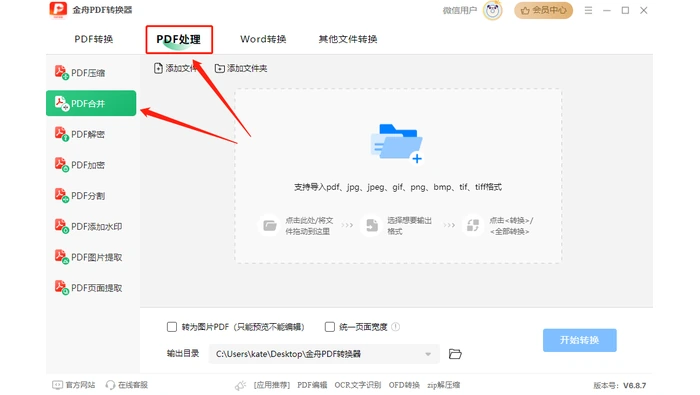Open 在线客服 support link
This screenshot has width=700, height=395.
pyautogui.click(x=127, y=385)
